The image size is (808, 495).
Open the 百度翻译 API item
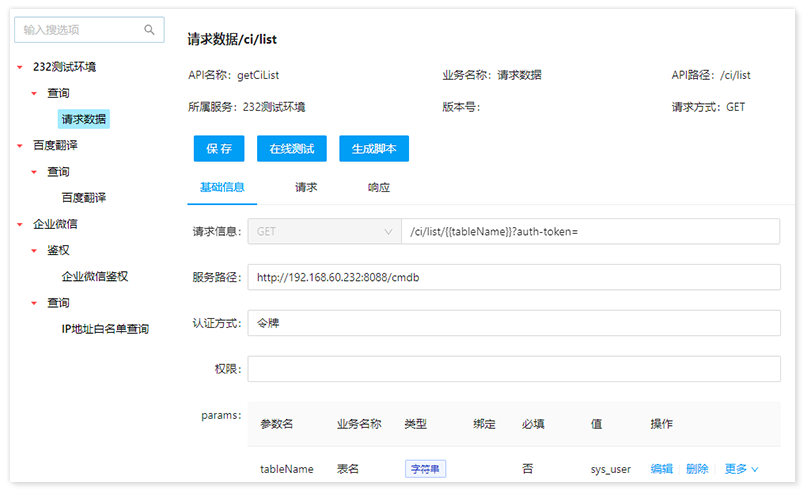[x=84, y=198]
